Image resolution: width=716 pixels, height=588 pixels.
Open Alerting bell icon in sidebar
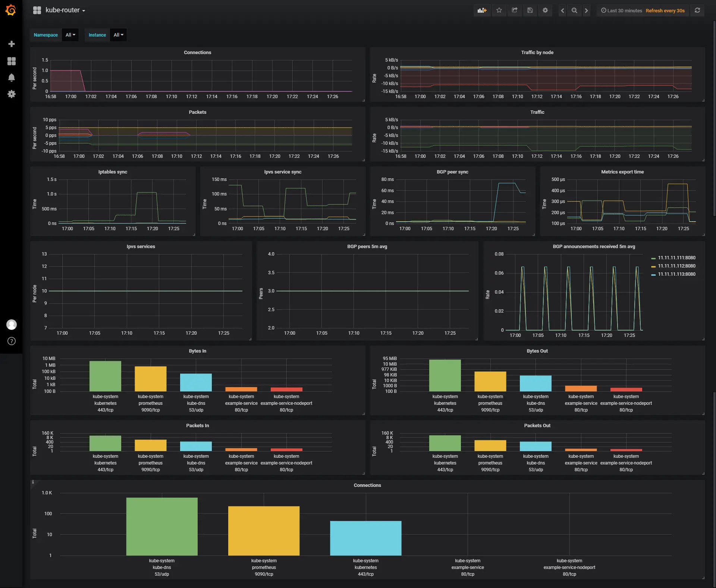coord(12,78)
